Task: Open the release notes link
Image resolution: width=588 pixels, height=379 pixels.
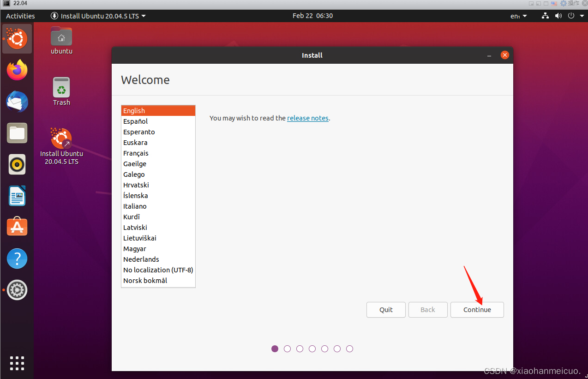Action: click(x=308, y=118)
